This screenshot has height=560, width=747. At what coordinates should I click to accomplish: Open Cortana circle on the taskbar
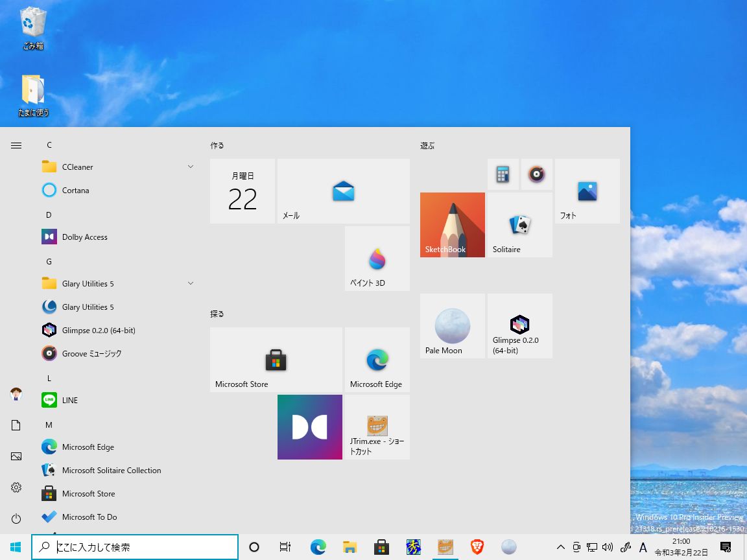[254, 547]
